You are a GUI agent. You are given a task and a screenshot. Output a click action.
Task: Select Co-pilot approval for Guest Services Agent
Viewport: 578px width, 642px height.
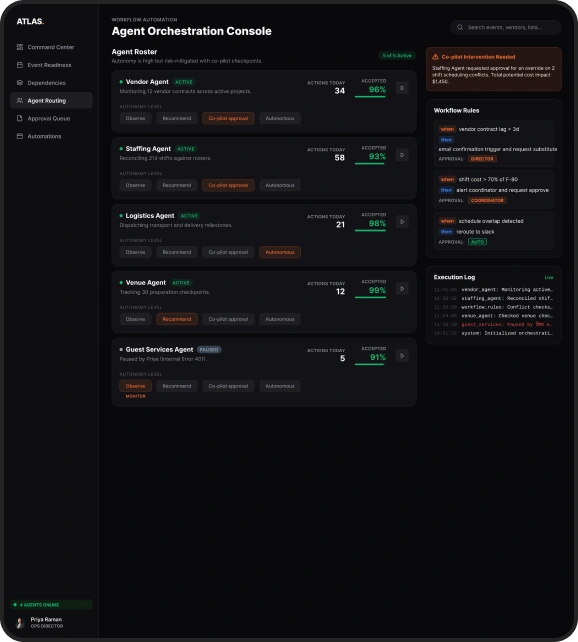pos(228,386)
